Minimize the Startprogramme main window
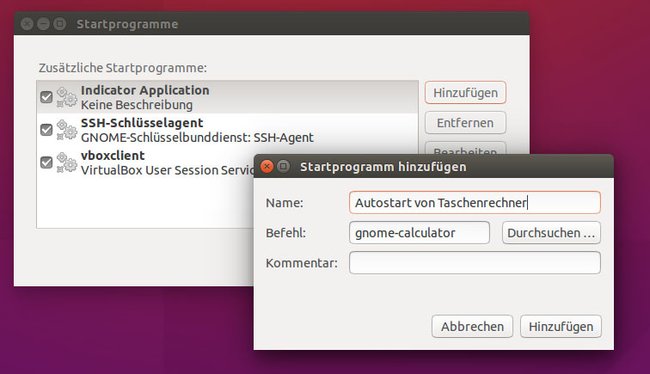Image resolution: width=650 pixels, height=374 pixels. (44, 24)
